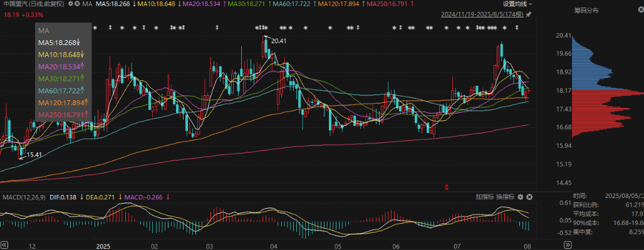Click the 08 month label on time axis
Screen dimensions: 644x250
[x=527, y=247]
